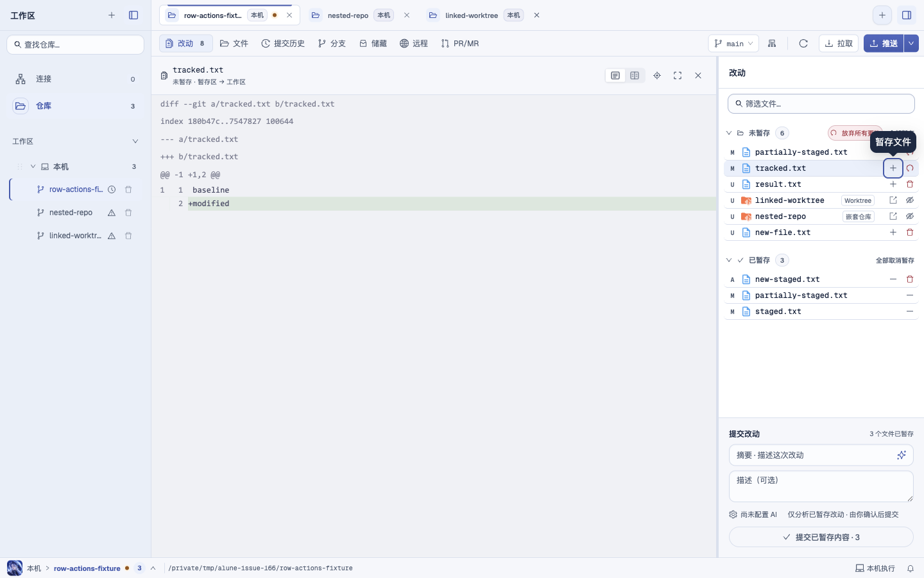
Task: Open linked-worktree in external view icon
Action: 893,200
